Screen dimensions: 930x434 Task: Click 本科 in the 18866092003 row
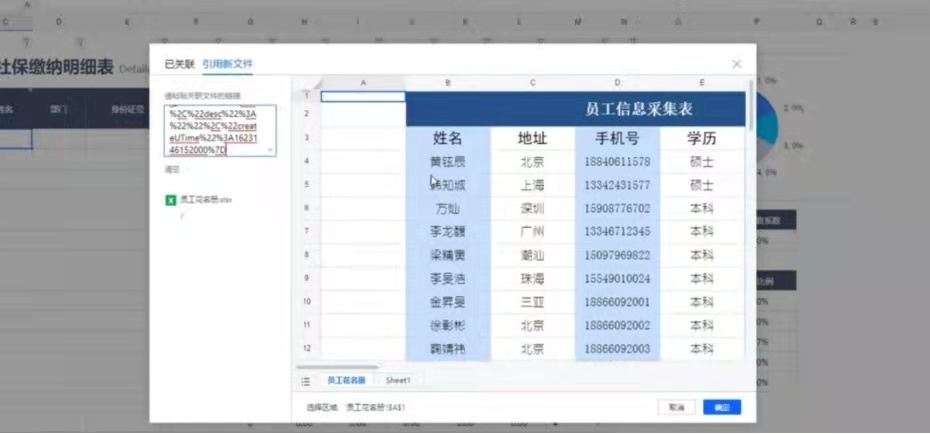(702, 349)
